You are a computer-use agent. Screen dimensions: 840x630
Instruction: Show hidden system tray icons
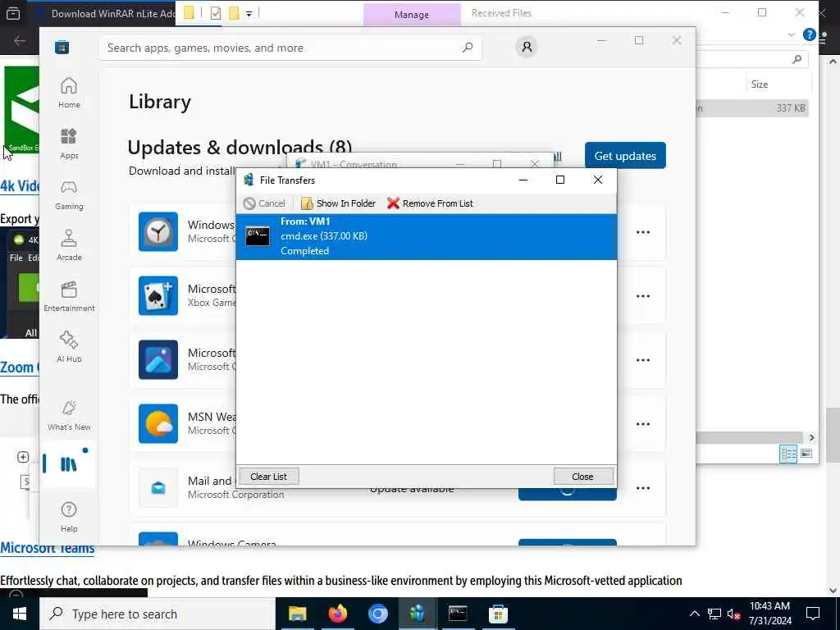pyautogui.click(x=694, y=614)
